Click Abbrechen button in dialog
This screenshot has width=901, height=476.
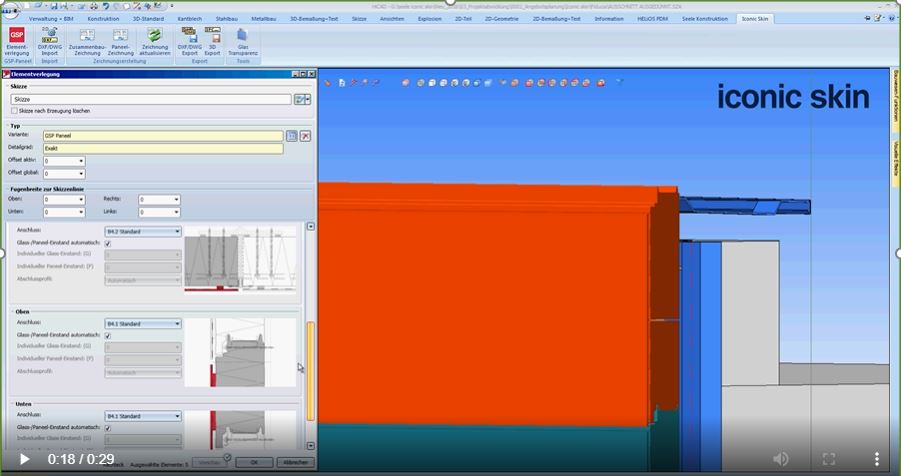click(296, 462)
